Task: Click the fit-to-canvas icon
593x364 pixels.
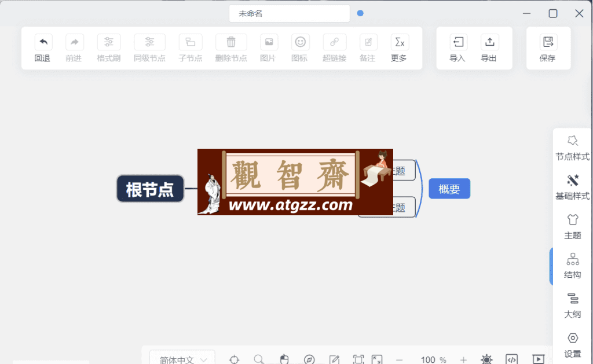Action: pos(358,359)
